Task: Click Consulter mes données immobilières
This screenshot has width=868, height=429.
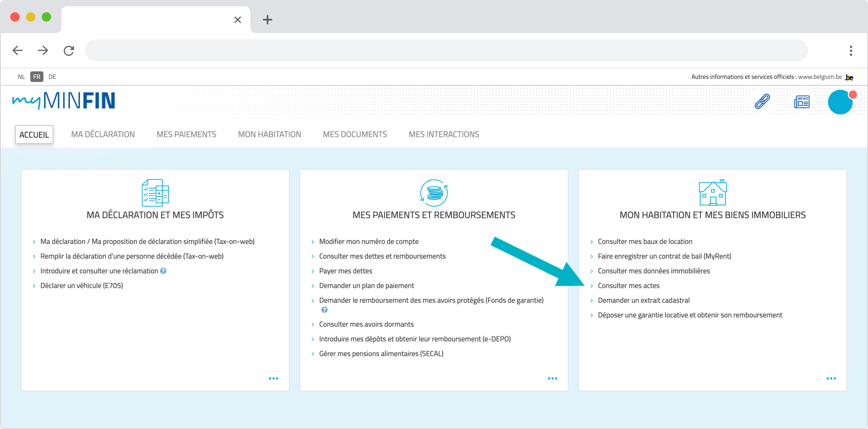Action: [654, 271]
